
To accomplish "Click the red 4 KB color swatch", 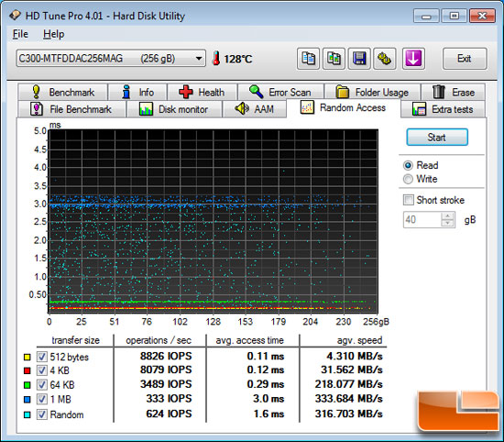I will (x=27, y=370).
